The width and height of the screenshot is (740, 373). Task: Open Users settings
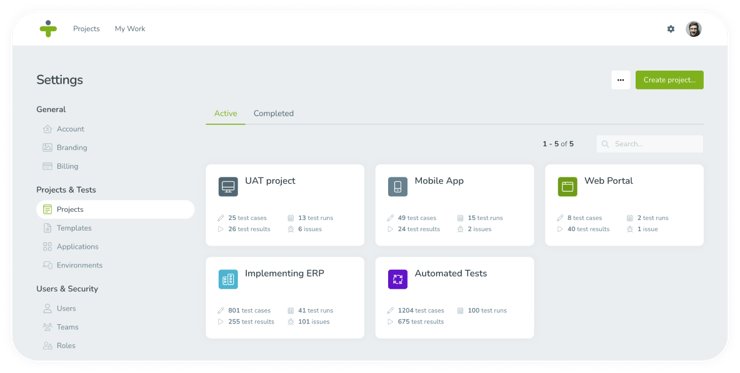tap(66, 308)
